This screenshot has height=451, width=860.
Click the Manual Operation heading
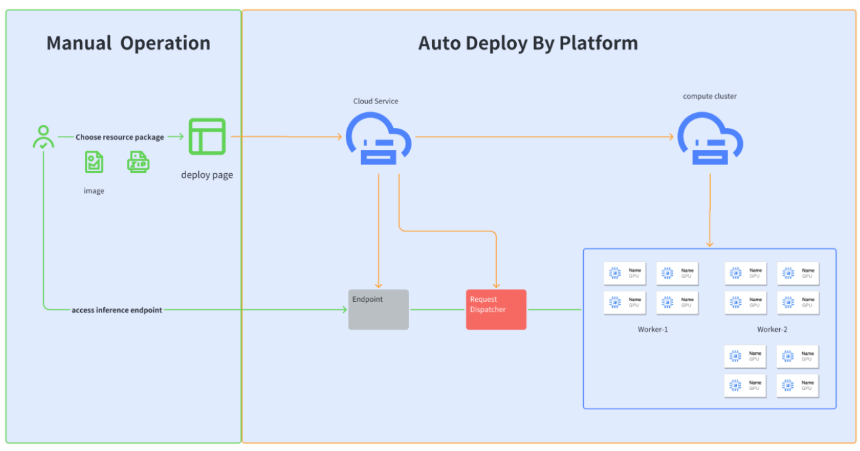coord(128,43)
